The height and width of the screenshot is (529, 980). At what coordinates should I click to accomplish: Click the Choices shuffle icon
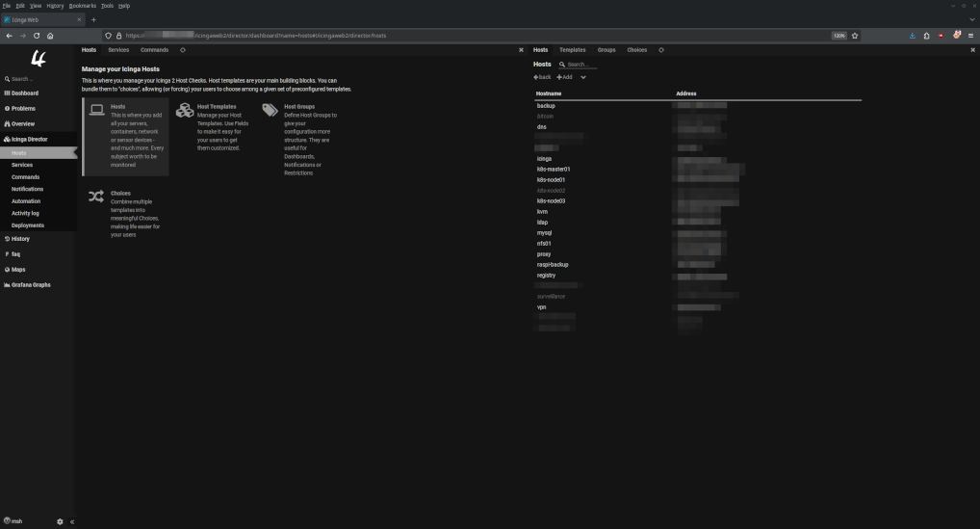[96, 197]
